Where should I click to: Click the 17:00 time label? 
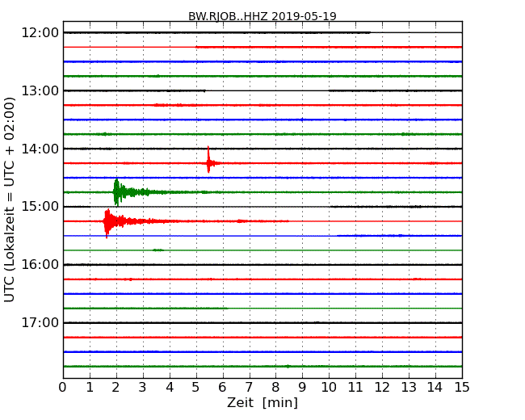(x=40, y=322)
